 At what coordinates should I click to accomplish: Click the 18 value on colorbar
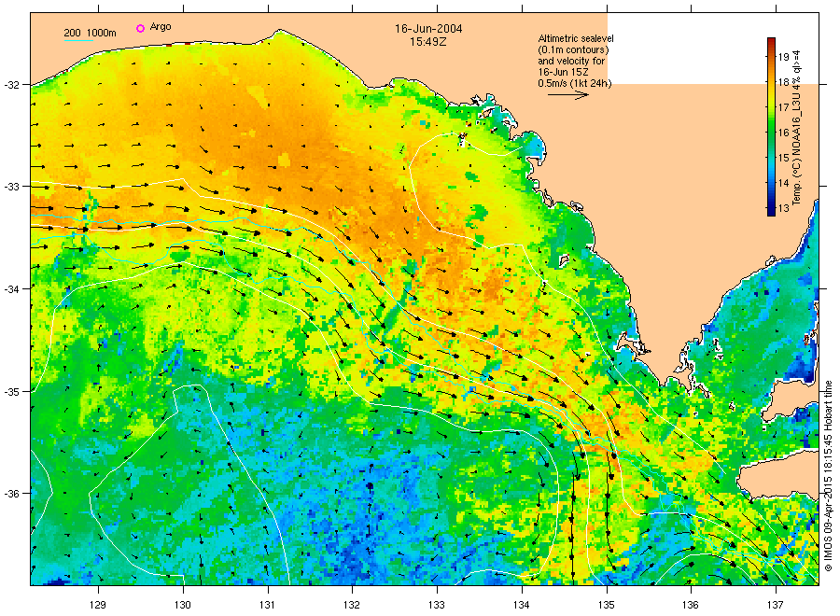pos(783,82)
